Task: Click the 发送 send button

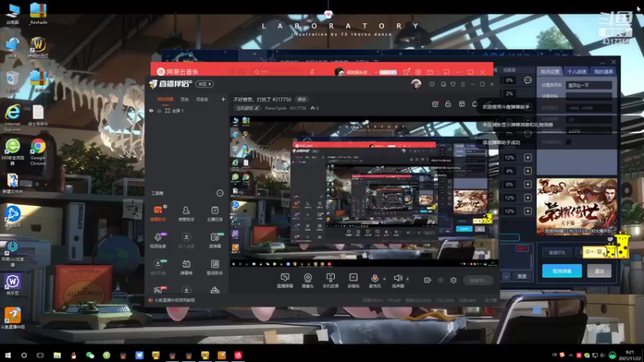Action: [x=522, y=276]
